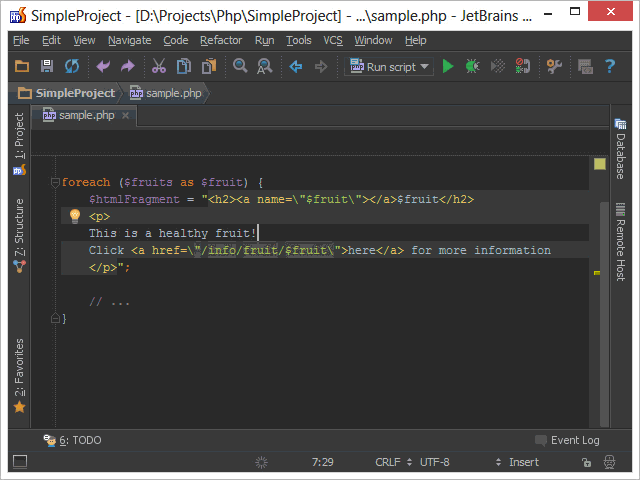Collapse the foreach code block

[x=55, y=183]
